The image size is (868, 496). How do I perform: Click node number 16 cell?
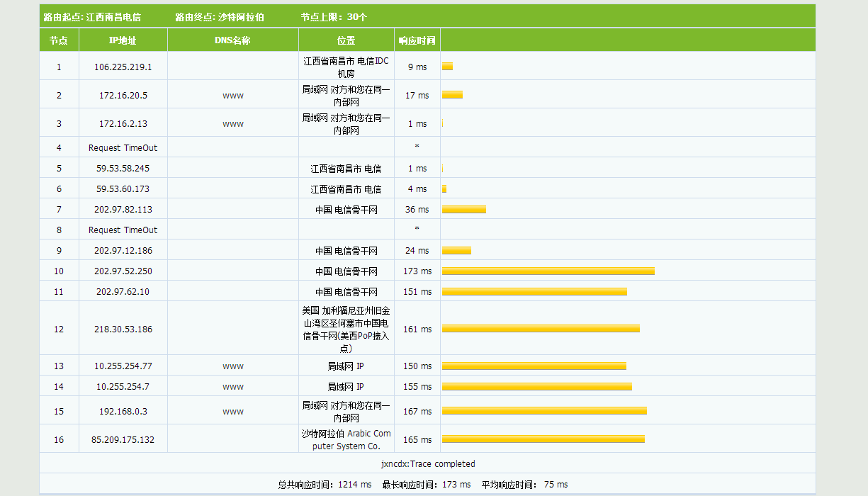click(59, 440)
